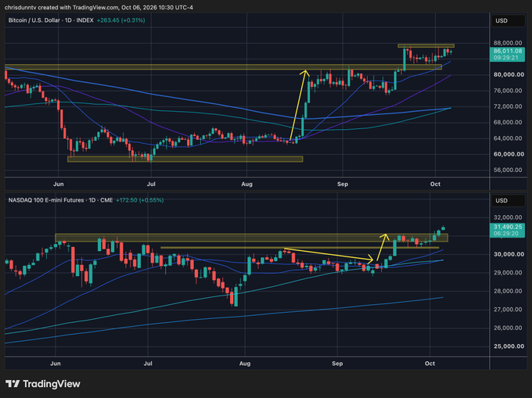This screenshot has width=532, height=398.
Task: Open the USD currency selector on Bitcoin chart
Action: (508, 20)
